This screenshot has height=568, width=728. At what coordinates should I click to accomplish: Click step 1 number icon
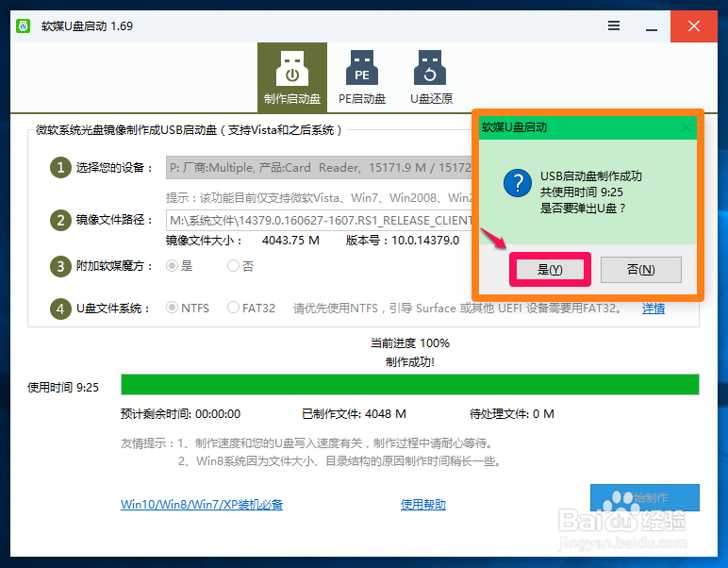pyautogui.click(x=60, y=168)
